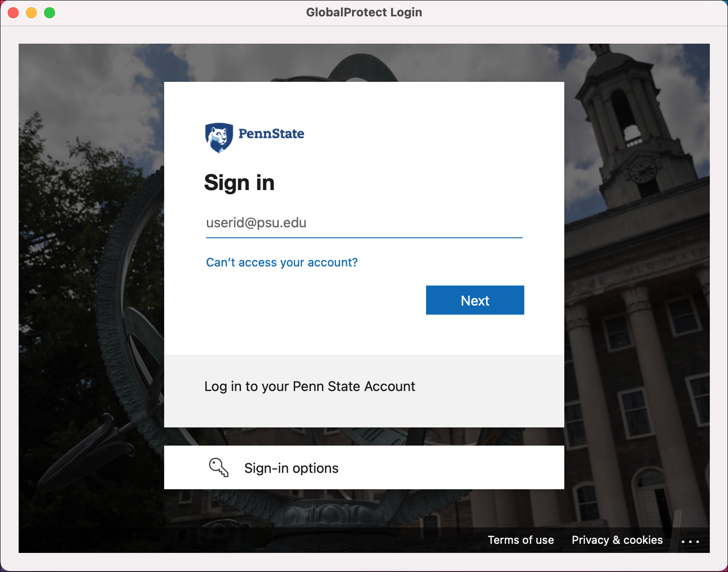Click the GlobalProtect Login title bar text

point(364,12)
